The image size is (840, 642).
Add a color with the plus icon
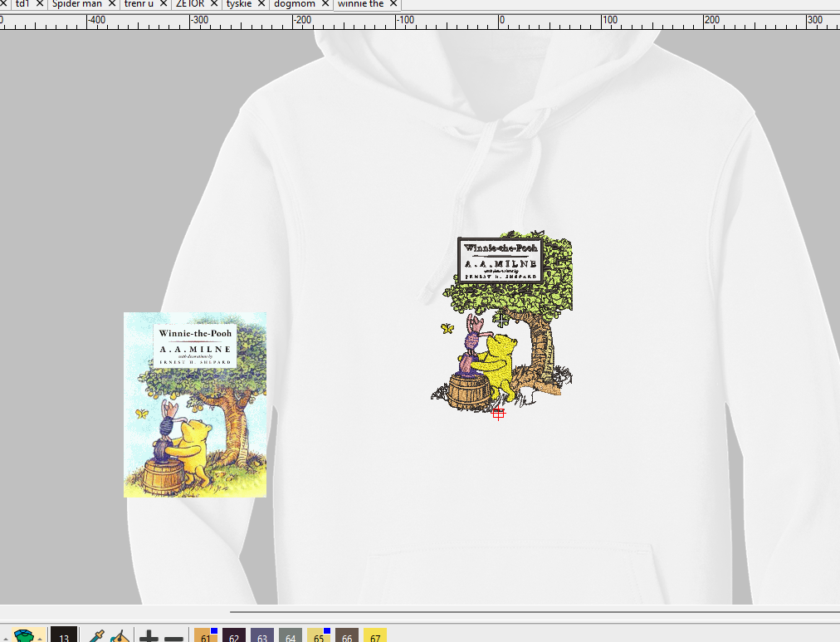coord(149,636)
